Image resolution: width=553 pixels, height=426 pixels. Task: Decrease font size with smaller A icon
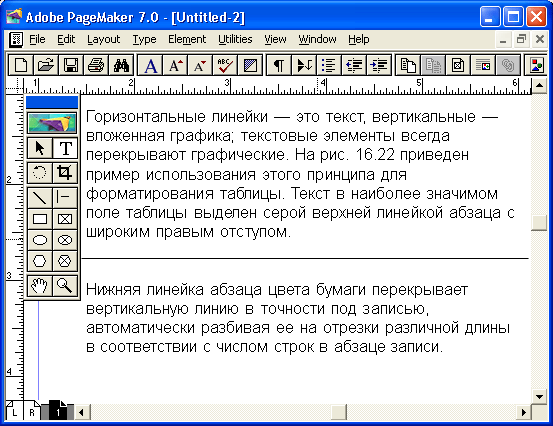pyautogui.click(x=200, y=65)
